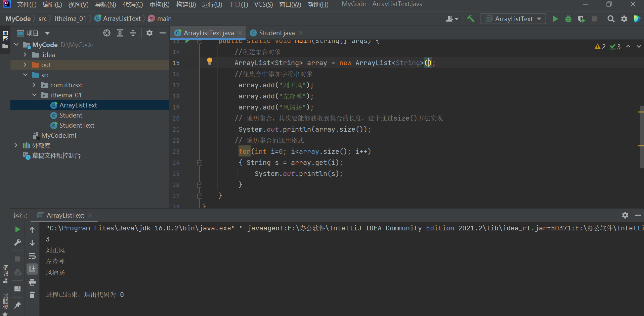This screenshot has width=644, height=316.
Task: Collapse all nodes in the project panel
Action: click(x=133, y=33)
